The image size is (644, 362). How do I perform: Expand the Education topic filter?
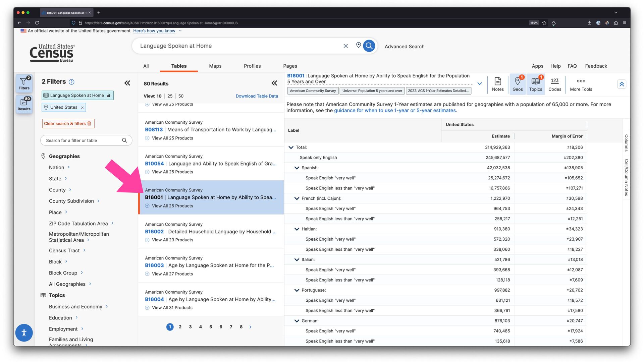click(x=63, y=318)
